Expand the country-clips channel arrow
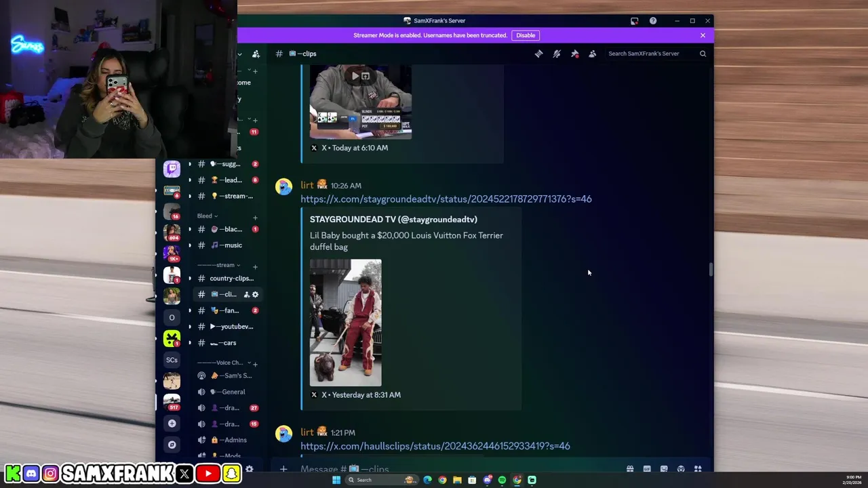Viewport: 868px width, 488px height. [190, 278]
